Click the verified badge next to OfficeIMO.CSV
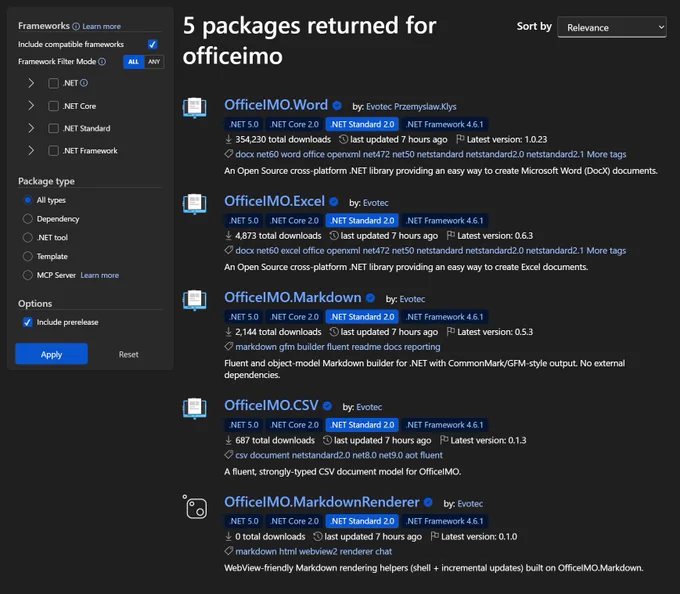 (x=327, y=406)
